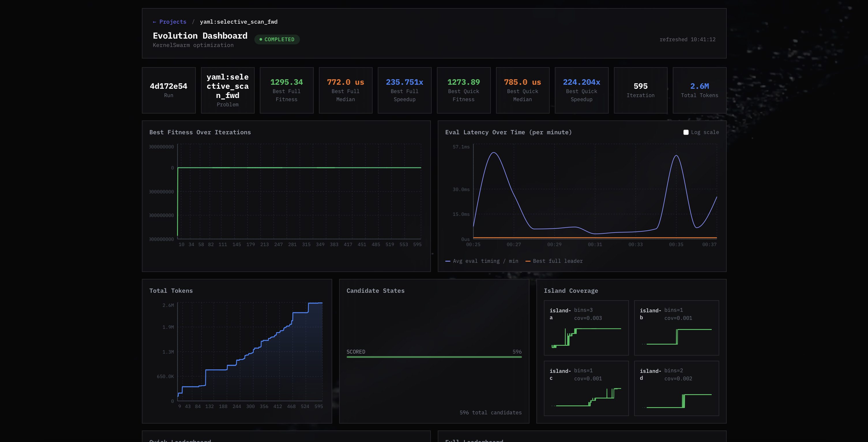The width and height of the screenshot is (868, 442).
Task: Enable the Log scale checkbox
Action: [x=686, y=132]
